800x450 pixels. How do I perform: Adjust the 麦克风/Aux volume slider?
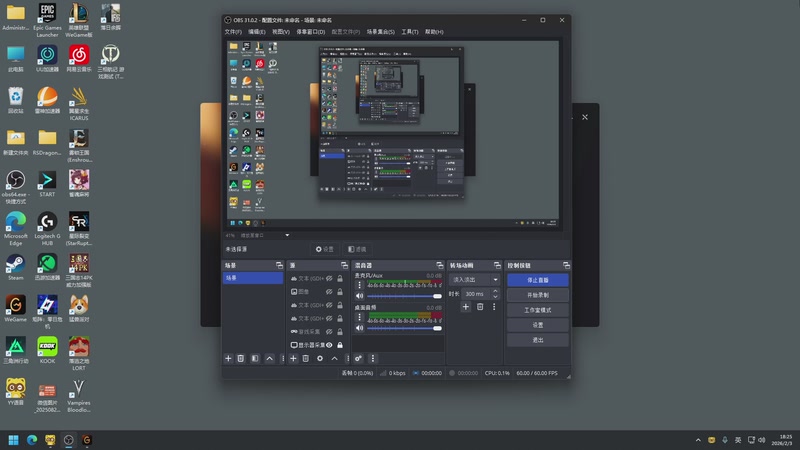pos(404,296)
